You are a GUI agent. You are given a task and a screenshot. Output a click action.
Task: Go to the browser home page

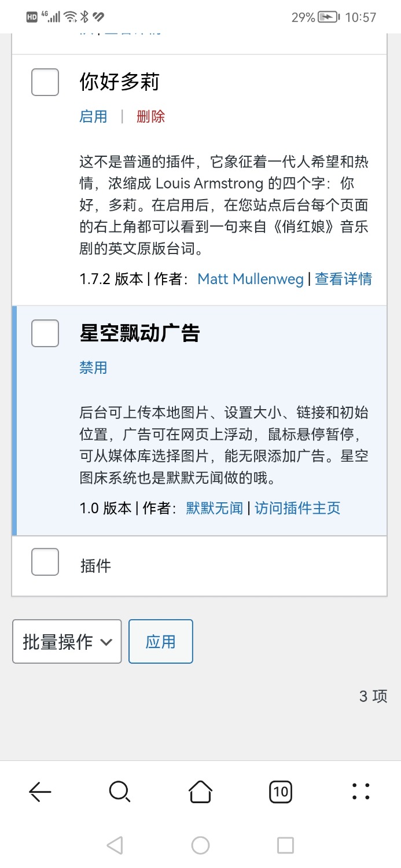pos(200,791)
